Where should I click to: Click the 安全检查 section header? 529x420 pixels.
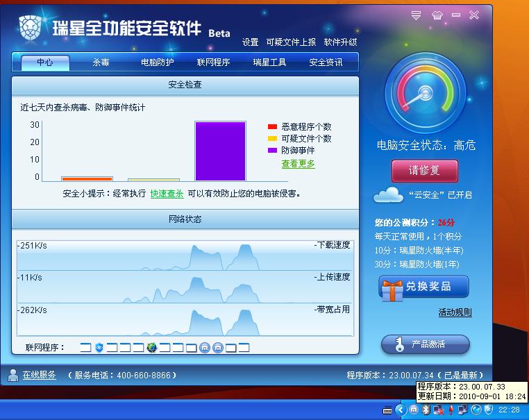click(x=185, y=85)
